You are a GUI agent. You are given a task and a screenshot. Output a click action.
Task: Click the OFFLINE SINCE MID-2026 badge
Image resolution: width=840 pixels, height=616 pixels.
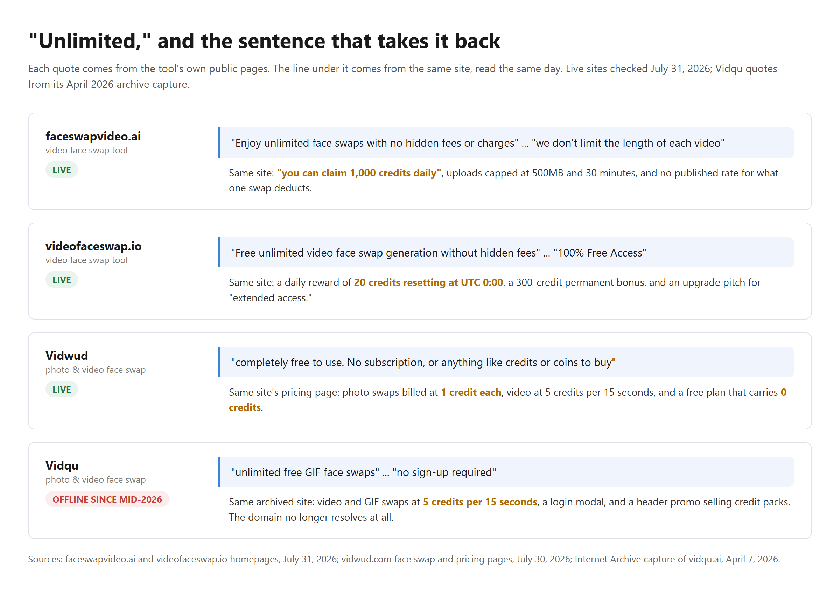click(x=107, y=500)
